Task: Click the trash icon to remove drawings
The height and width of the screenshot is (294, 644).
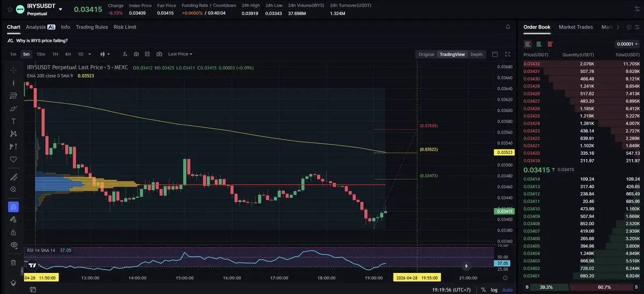Action: (13, 263)
